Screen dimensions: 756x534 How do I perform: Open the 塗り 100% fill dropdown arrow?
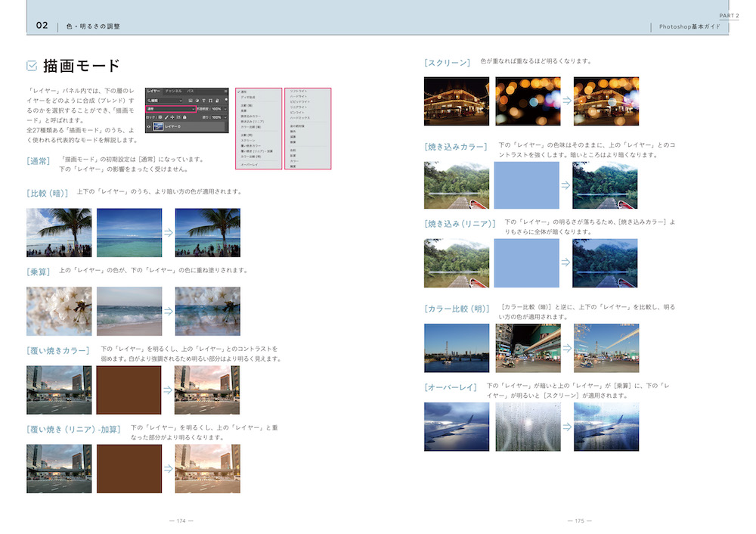click(225, 117)
